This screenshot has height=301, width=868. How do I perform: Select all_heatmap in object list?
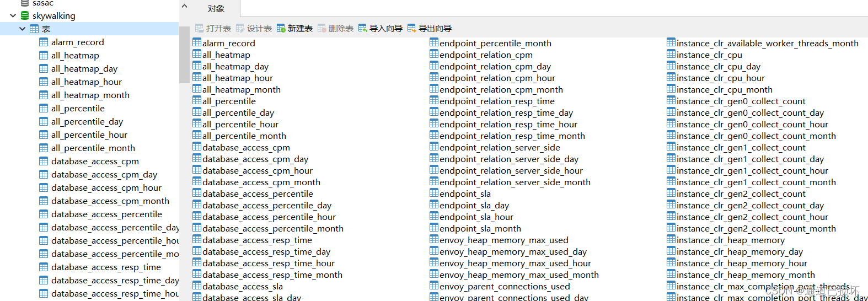click(226, 55)
